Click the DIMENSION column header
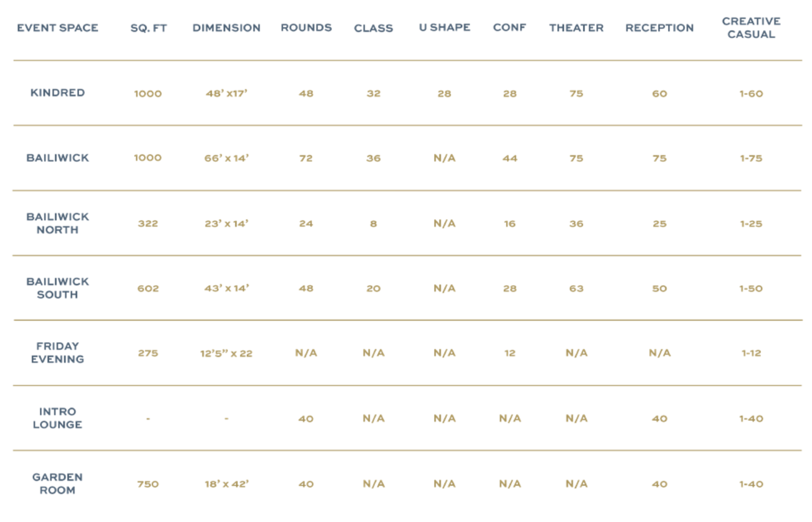 (x=227, y=28)
